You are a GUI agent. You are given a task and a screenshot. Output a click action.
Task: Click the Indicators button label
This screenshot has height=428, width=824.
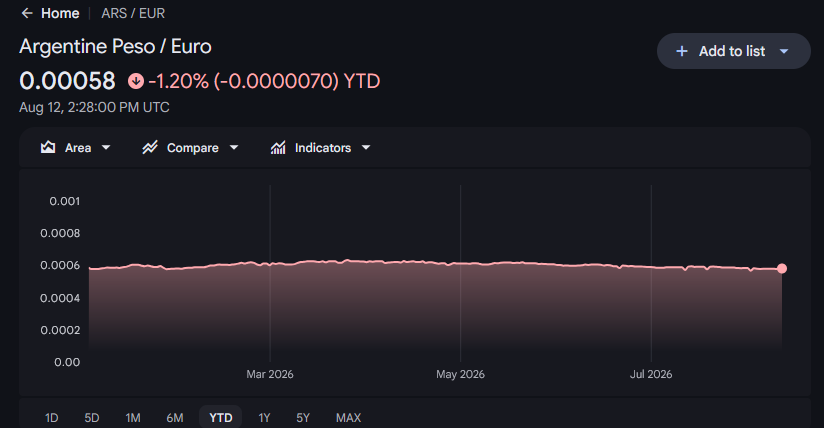coord(323,148)
